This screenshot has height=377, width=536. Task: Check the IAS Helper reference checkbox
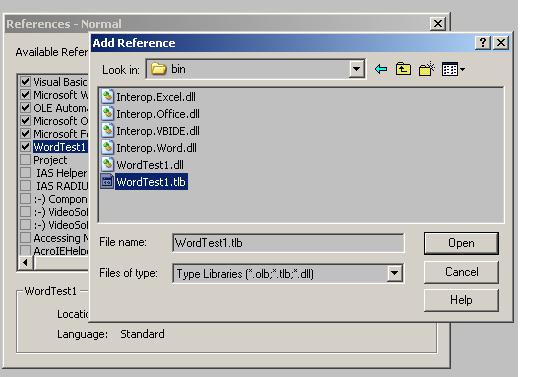click(x=25, y=173)
